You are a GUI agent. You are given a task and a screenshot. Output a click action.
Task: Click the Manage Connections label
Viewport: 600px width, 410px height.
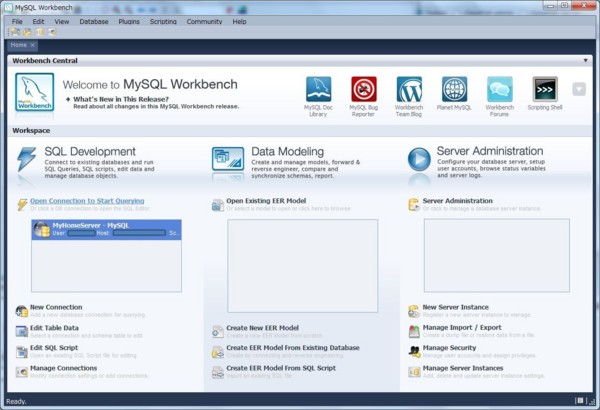tap(64, 368)
